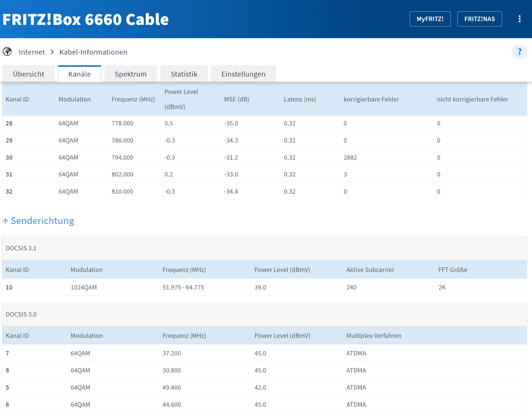Image resolution: width=532 pixels, height=416 pixels.
Task: Click the Aktive Subcarrier column header
Action: [x=370, y=269]
